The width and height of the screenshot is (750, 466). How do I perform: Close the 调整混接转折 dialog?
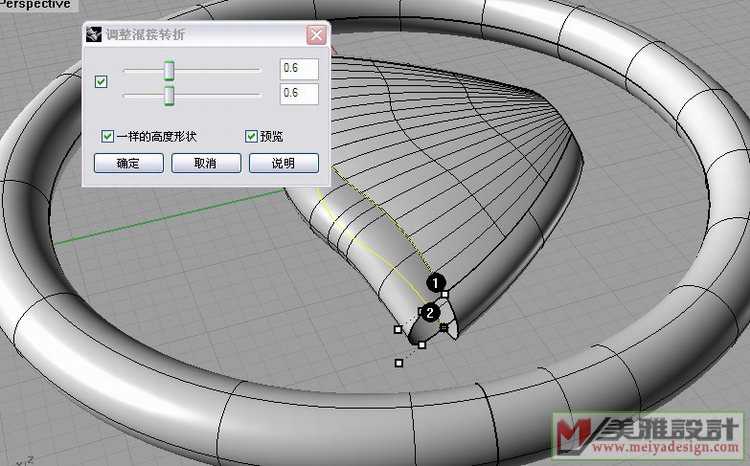(316, 35)
